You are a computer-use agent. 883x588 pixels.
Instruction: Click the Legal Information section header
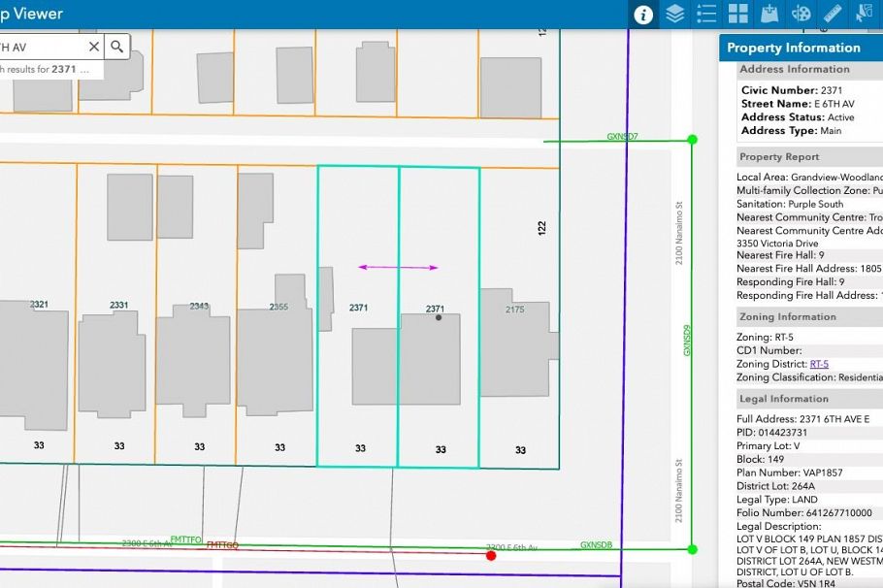(783, 399)
